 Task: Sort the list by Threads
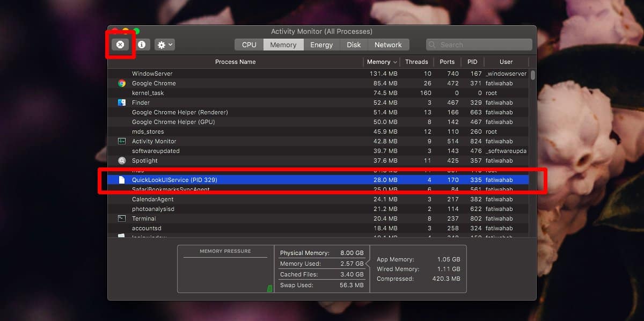pos(417,62)
